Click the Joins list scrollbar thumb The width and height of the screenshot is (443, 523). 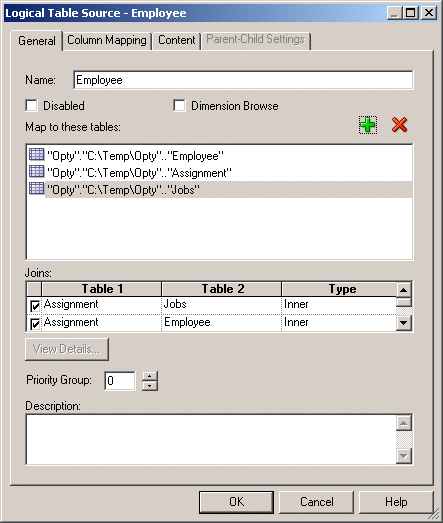click(404, 302)
